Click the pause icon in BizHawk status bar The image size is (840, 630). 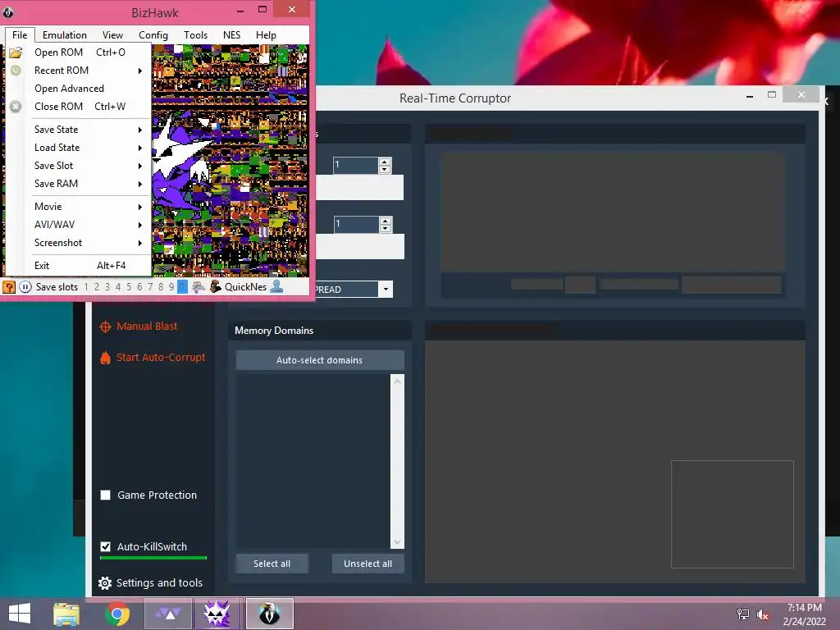(x=25, y=287)
